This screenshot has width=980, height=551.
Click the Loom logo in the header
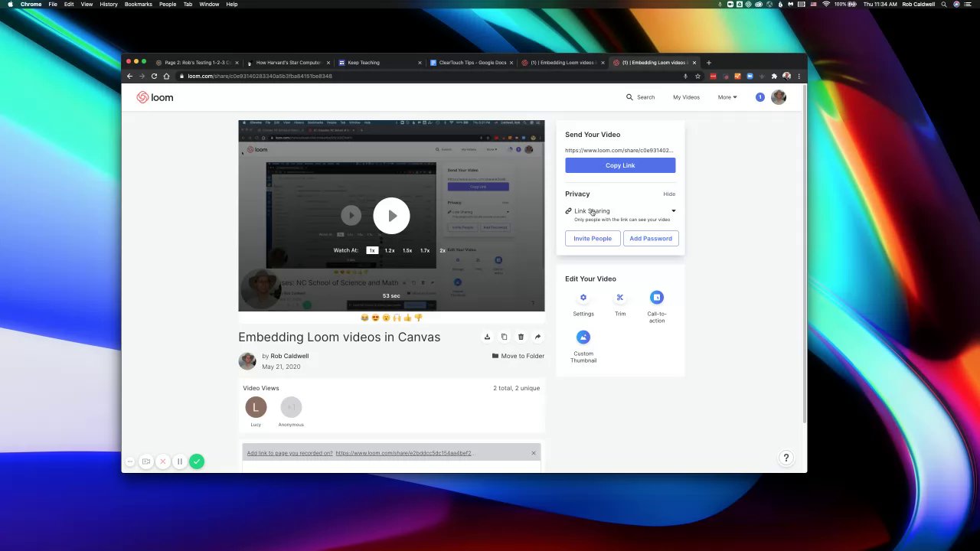[155, 97]
